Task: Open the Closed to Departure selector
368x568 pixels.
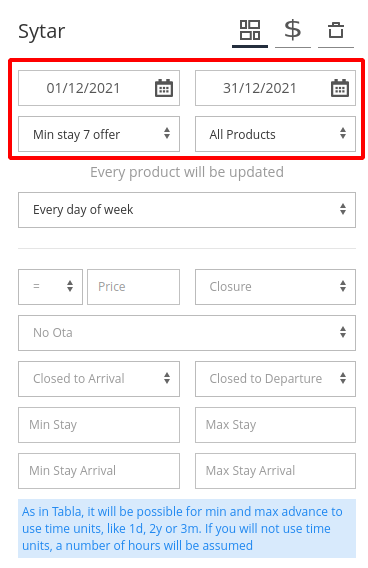Action: [x=275, y=379]
